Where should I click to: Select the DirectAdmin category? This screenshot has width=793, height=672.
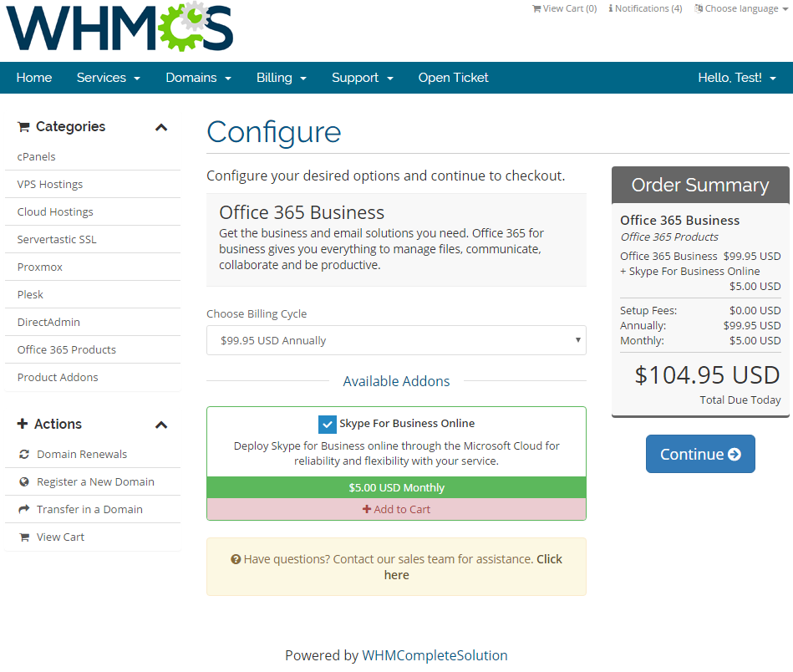click(x=93, y=322)
